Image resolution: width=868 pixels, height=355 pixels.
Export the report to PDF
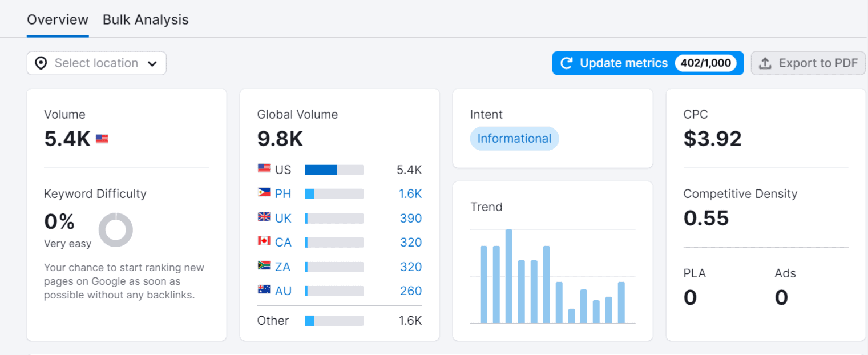pyautogui.click(x=808, y=63)
